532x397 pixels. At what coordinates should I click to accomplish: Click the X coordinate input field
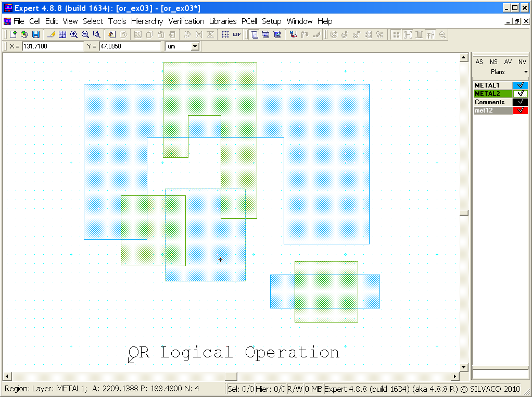[52, 46]
